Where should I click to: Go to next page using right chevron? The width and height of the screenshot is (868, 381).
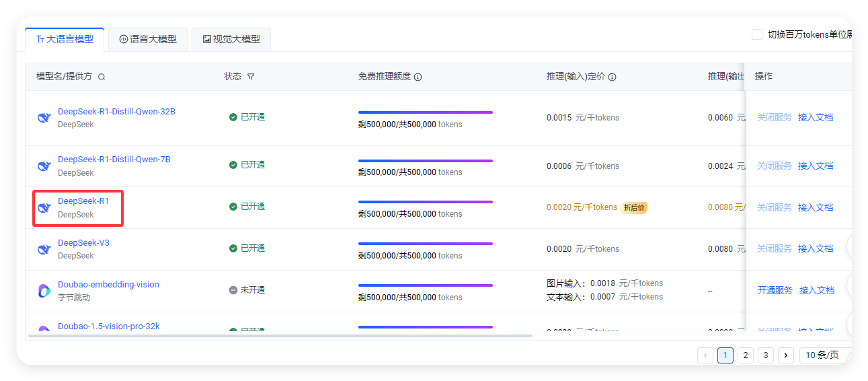point(786,355)
